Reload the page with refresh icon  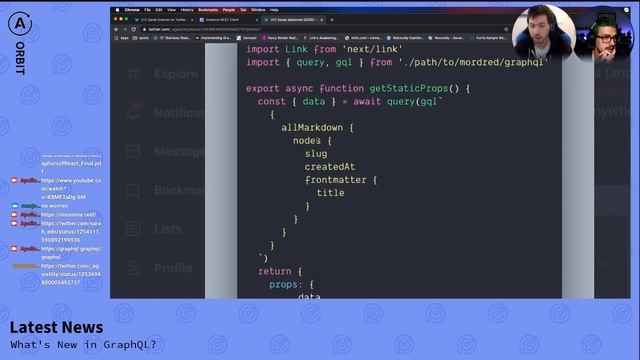[x=133, y=29]
